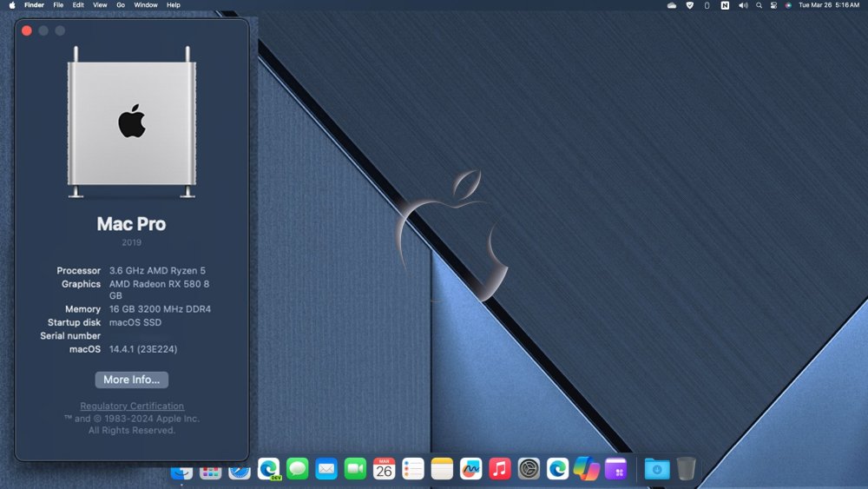The image size is (868, 489).
Task: Open the Reminders app in the Dock
Action: [413, 469]
